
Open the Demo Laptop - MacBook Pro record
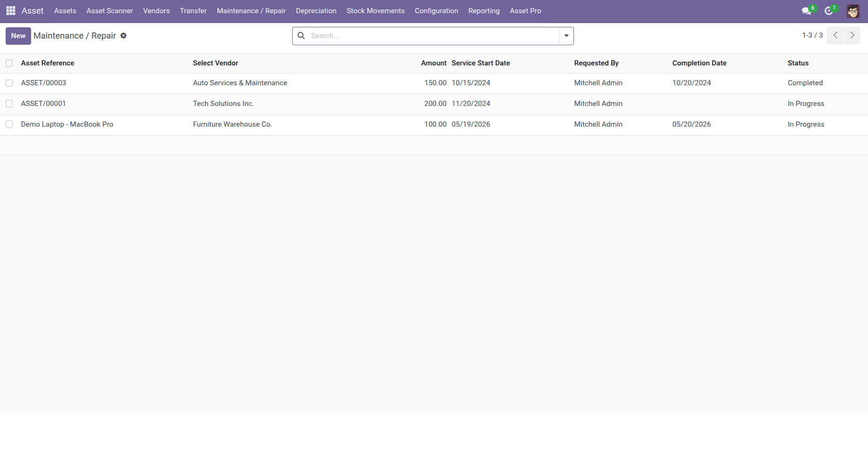[x=67, y=124]
